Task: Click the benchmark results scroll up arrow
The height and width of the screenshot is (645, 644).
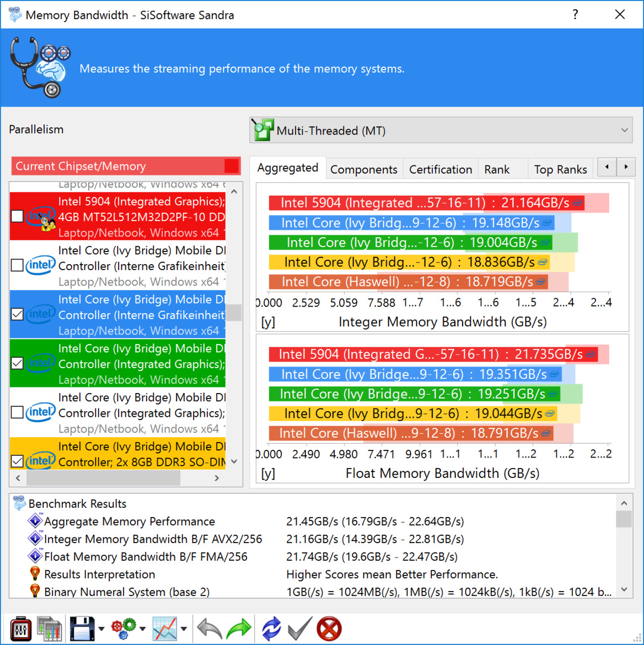Action: [624, 503]
